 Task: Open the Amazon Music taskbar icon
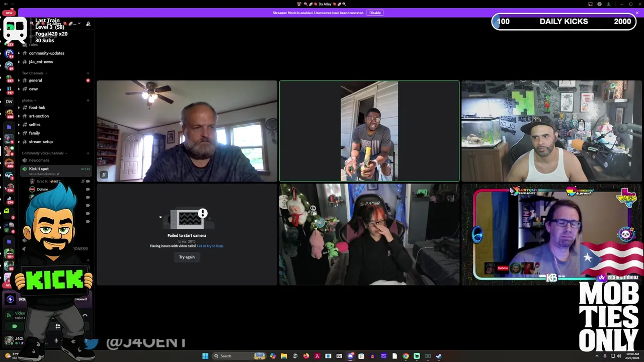(x=383, y=356)
